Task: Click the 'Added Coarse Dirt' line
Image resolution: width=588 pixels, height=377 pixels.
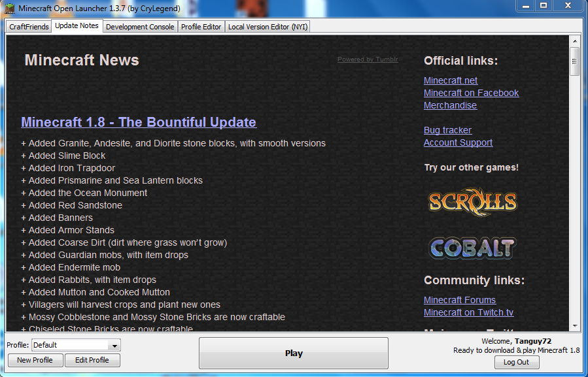Action: click(x=124, y=242)
